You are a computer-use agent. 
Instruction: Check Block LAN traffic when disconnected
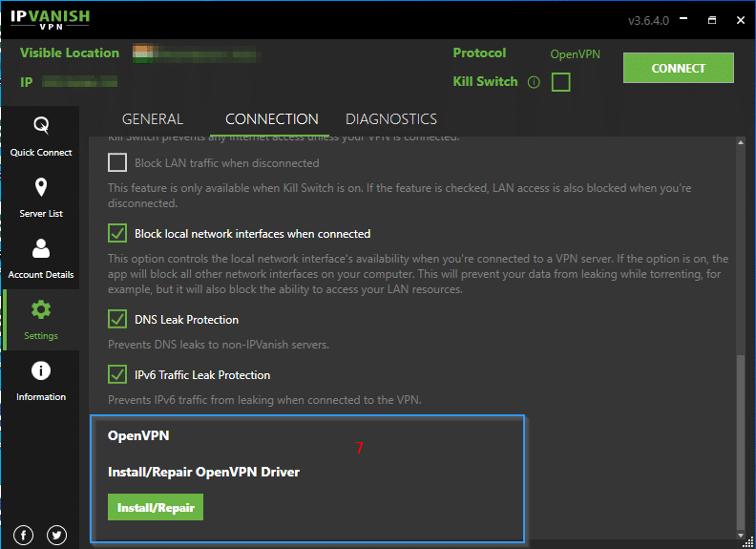(117, 162)
